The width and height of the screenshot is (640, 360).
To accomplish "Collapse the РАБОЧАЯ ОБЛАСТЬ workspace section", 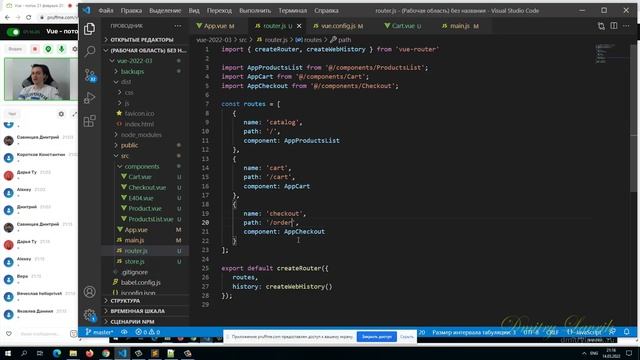I will coord(145,50).
